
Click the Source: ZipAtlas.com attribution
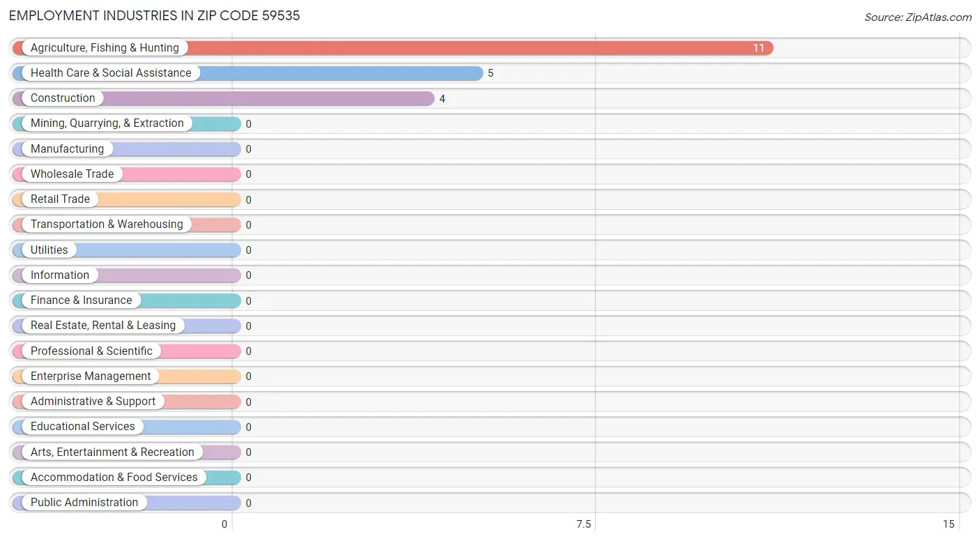pyautogui.click(x=918, y=17)
